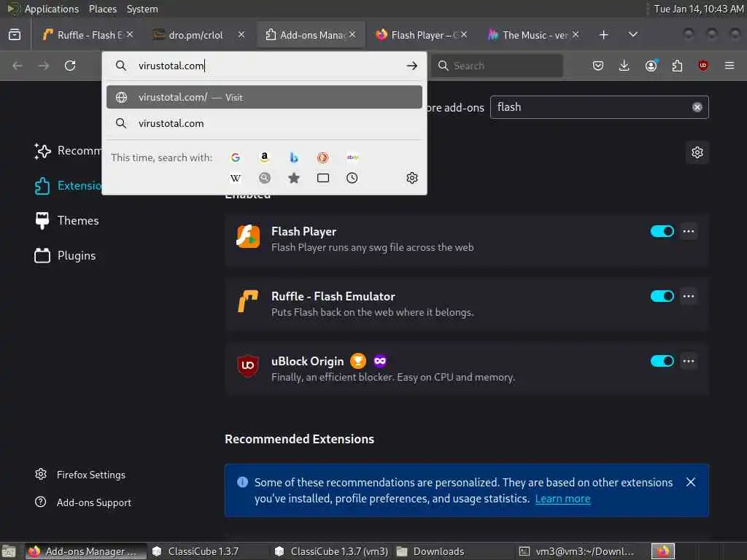Open the uBlock Origin toolbar icon
This screenshot has height=560, width=747.
point(703,66)
